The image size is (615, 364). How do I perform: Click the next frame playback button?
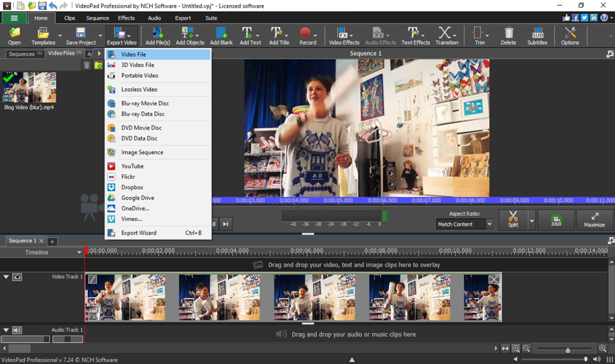point(225,224)
